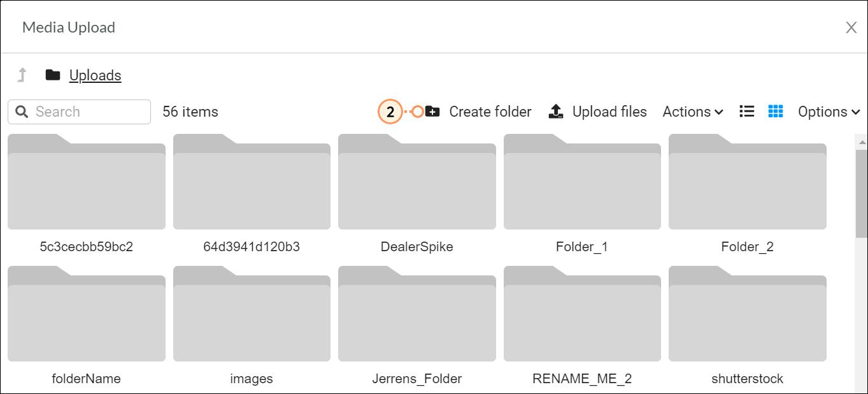The image size is (868, 394).
Task: Click the Search input field
Action: pyautogui.click(x=80, y=112)
